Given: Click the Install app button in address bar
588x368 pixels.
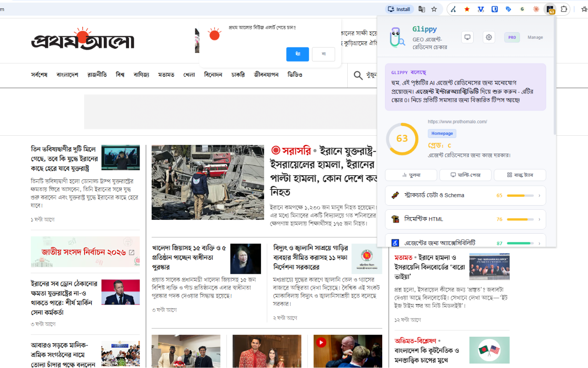Looking at the screenshot, I should [399, 9].
